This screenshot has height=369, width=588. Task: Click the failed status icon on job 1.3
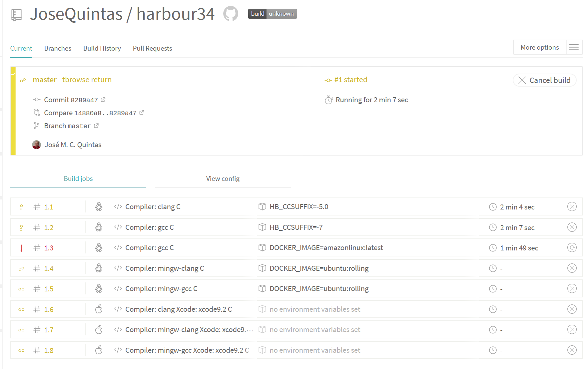pos(21,248)
